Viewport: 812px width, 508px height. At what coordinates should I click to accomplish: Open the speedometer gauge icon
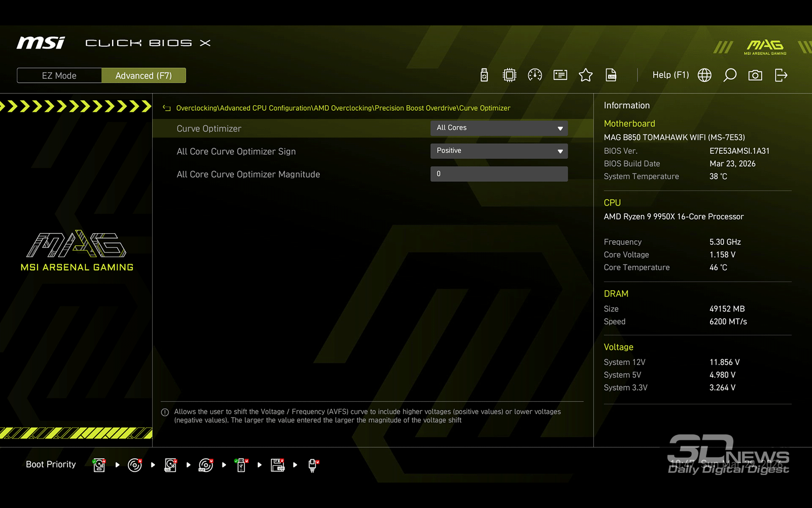(x=534, y=75)
